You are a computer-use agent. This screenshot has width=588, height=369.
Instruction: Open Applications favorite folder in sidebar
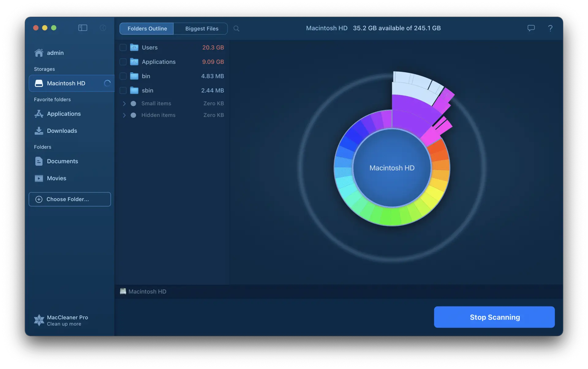[58, 114]
